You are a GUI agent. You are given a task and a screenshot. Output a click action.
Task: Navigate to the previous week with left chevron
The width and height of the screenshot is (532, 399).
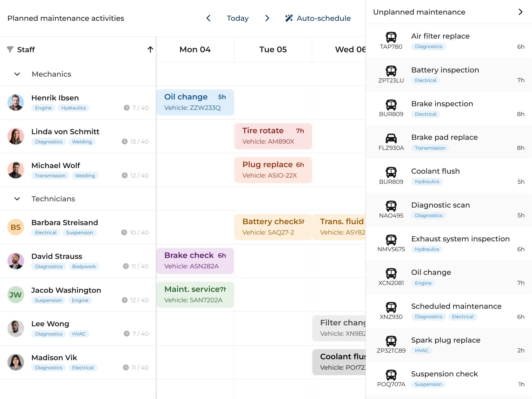pos(208,18)
